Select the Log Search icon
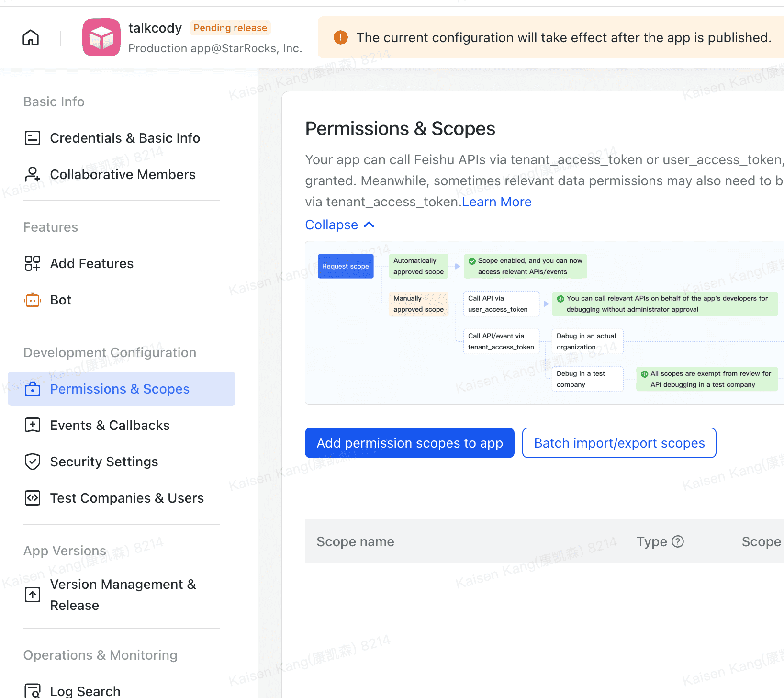This screenshot has width=784, height=698. coord(32,690)
